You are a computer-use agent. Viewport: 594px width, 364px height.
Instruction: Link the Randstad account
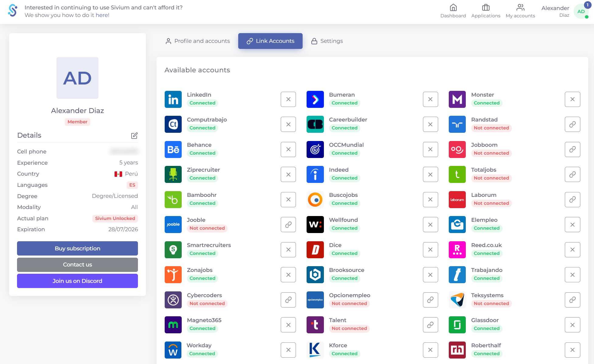(572, 124)
